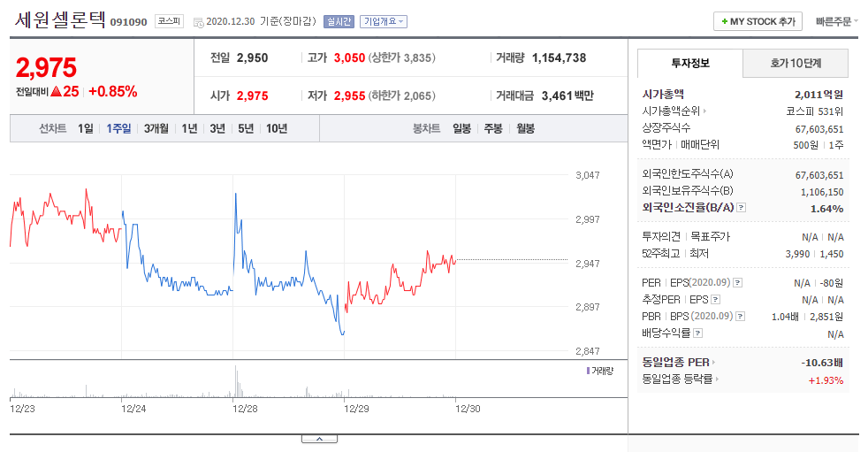Click the 세원셀론텍 stock title
This screenshot has height=452, width=868.
60,20
